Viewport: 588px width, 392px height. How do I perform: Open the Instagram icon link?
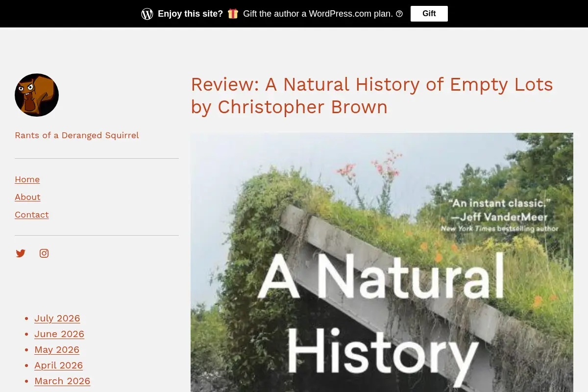point(44,253)
